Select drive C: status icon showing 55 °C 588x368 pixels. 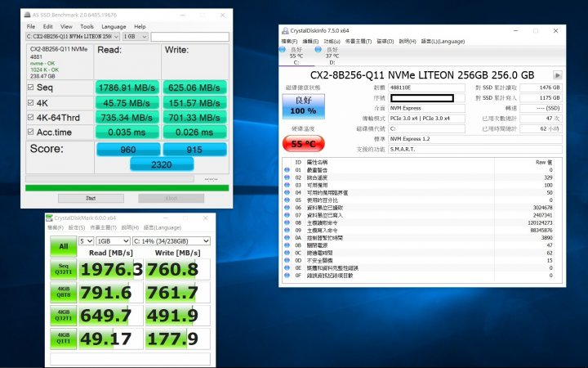click(283, 50)
